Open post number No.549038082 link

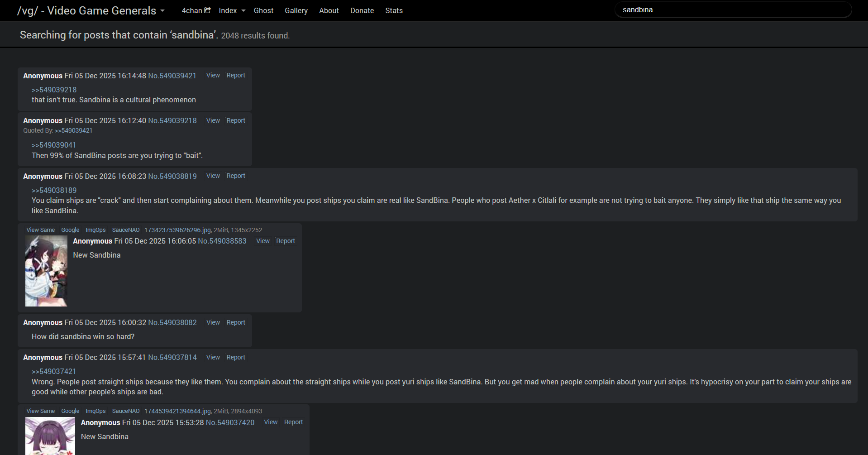(172, 322)
